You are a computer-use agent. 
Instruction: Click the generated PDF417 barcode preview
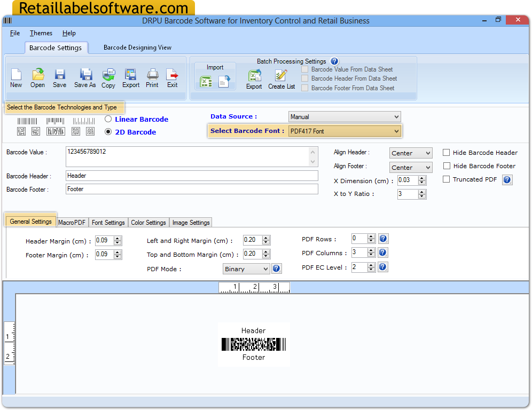tap(253, 344)
